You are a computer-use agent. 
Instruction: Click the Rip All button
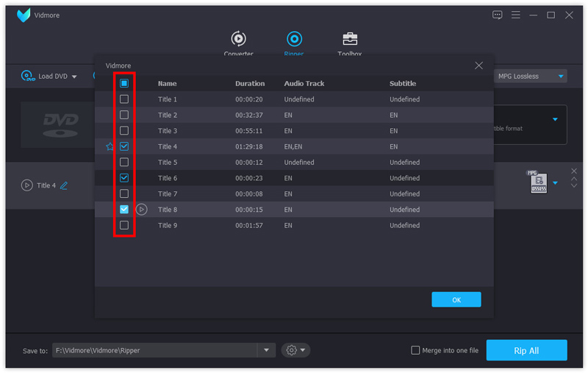(526, 350)
